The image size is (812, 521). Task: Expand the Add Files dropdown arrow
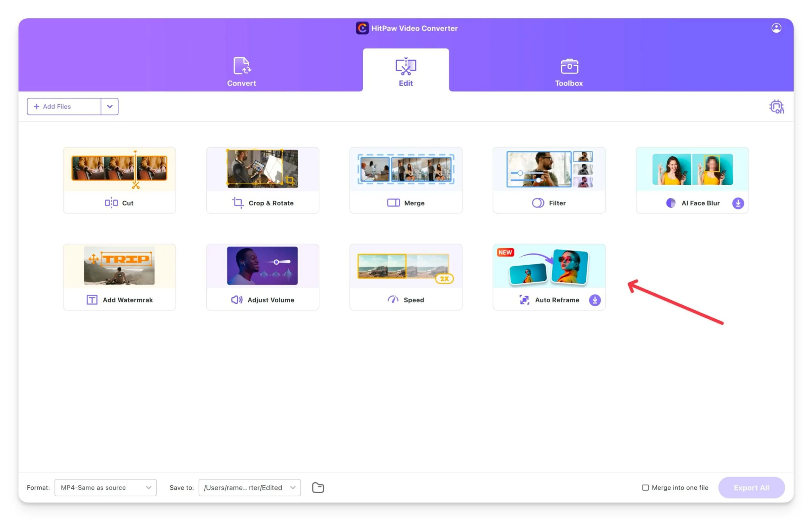[110, 107]
